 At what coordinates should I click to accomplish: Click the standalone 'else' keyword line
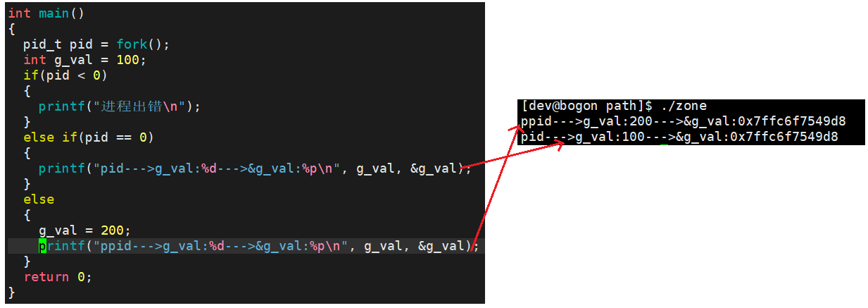[39, 199]
